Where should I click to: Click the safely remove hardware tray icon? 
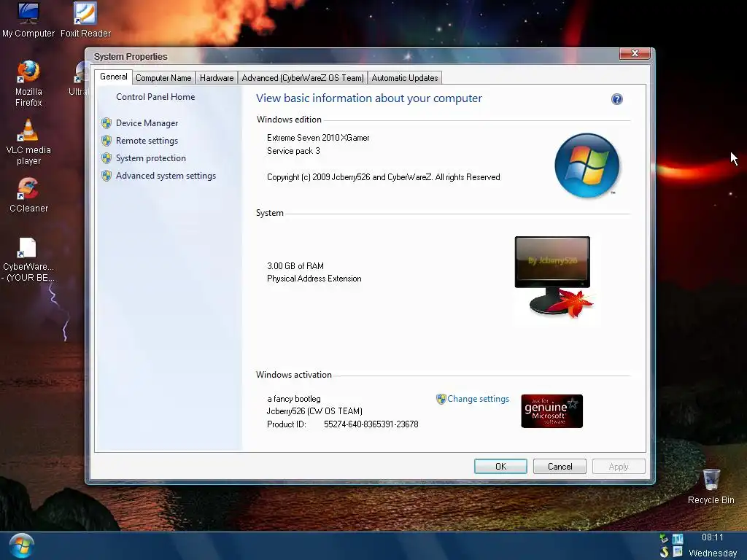point(664,539)
